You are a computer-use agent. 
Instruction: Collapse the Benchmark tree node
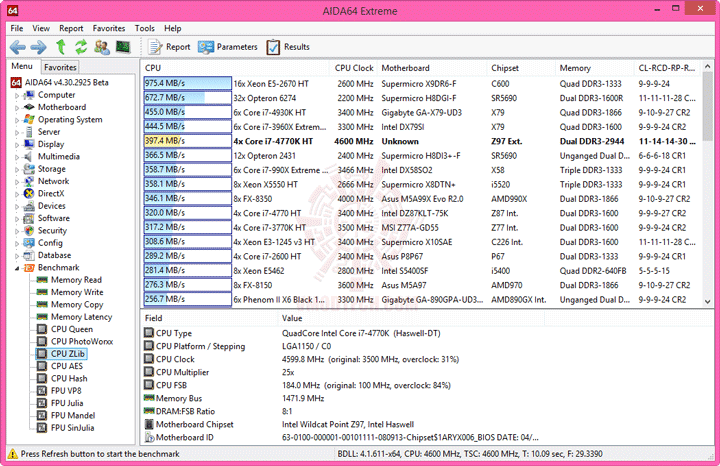(17, 268)
